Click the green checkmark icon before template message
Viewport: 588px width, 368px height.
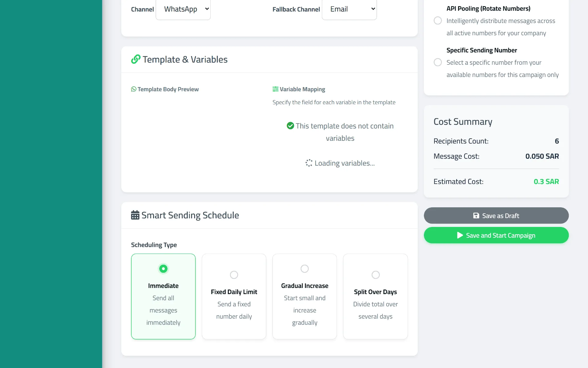pyautogui.click(x=290, y=126)
